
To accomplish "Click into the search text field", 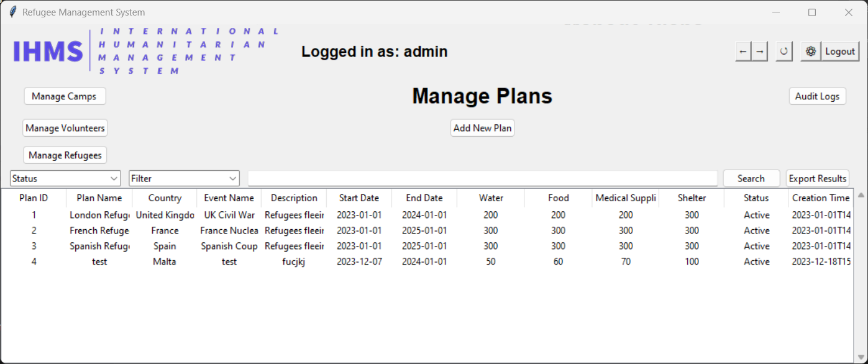I will 483,178.
